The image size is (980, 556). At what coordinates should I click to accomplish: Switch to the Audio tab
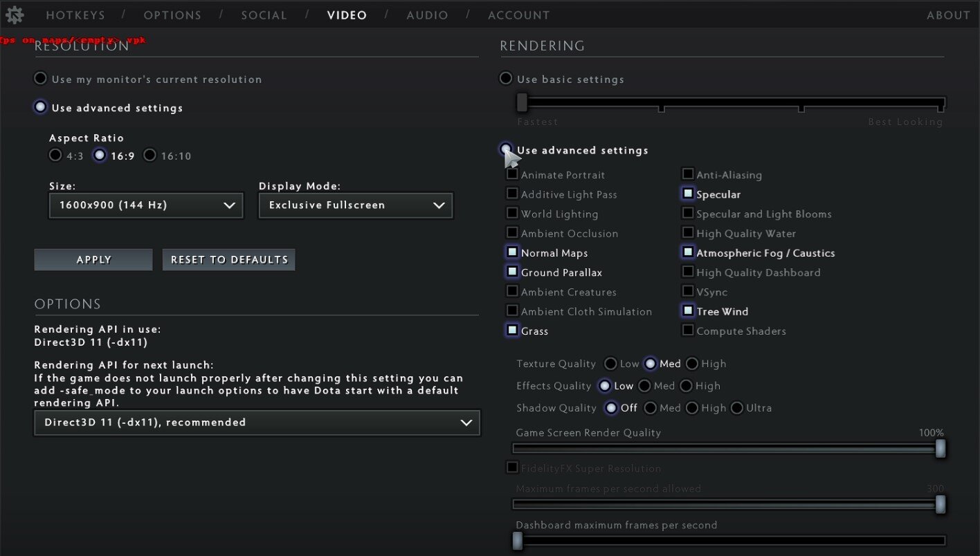pyautogui.click(x=427, y=15)
